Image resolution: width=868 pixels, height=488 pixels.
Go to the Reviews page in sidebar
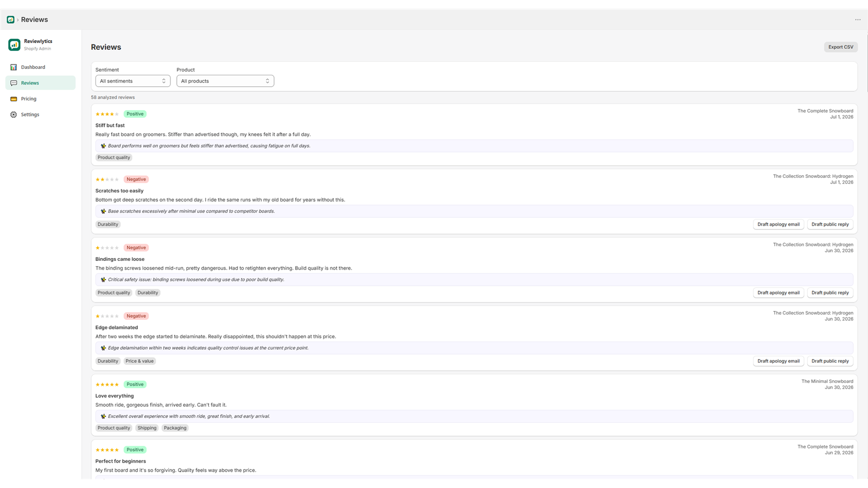pos(41,83)
